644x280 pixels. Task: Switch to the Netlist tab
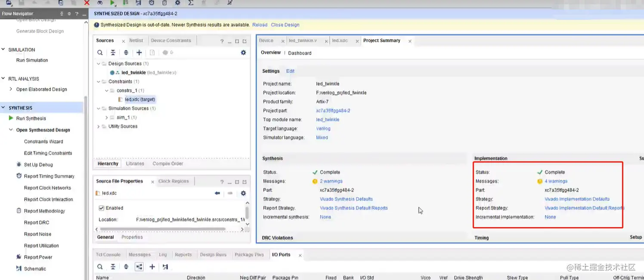click(136, 40)
